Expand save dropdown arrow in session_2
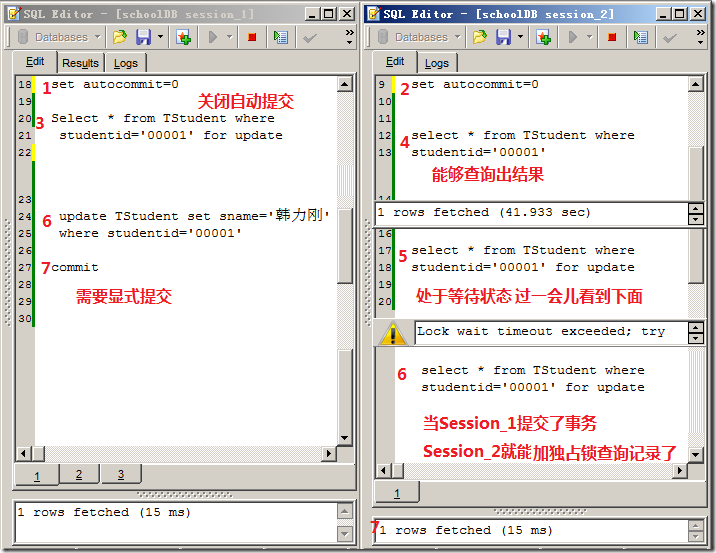Screen dimensions: 716x553 tap(520, 37)
